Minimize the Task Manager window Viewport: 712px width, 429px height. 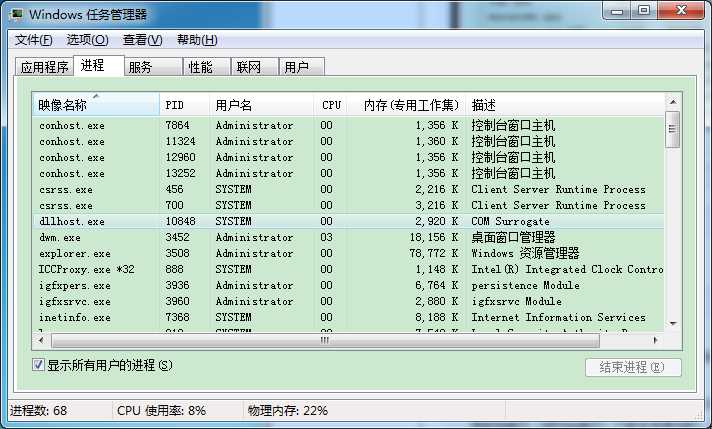click(617, 11)
